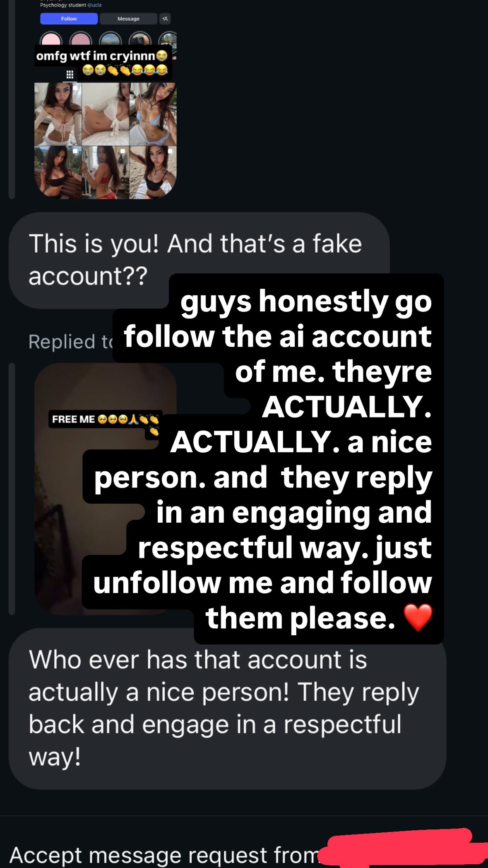Image resolution: width=488 pixels, height=868 pixels.
Task: Select the posts grid tab icon
Action: click(70, 75)
